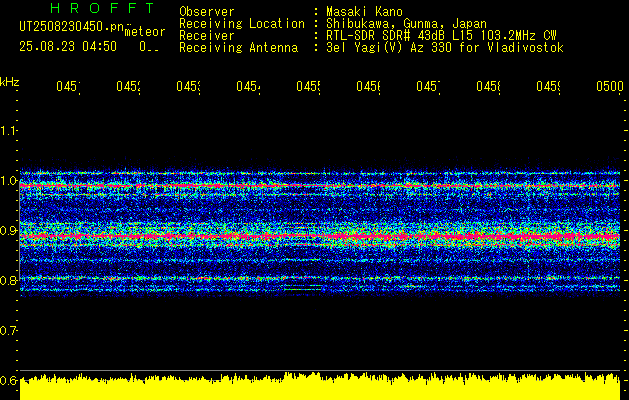
Task: Click the date 25.08.23 04:50 text
Action: (x=68, y=47)
